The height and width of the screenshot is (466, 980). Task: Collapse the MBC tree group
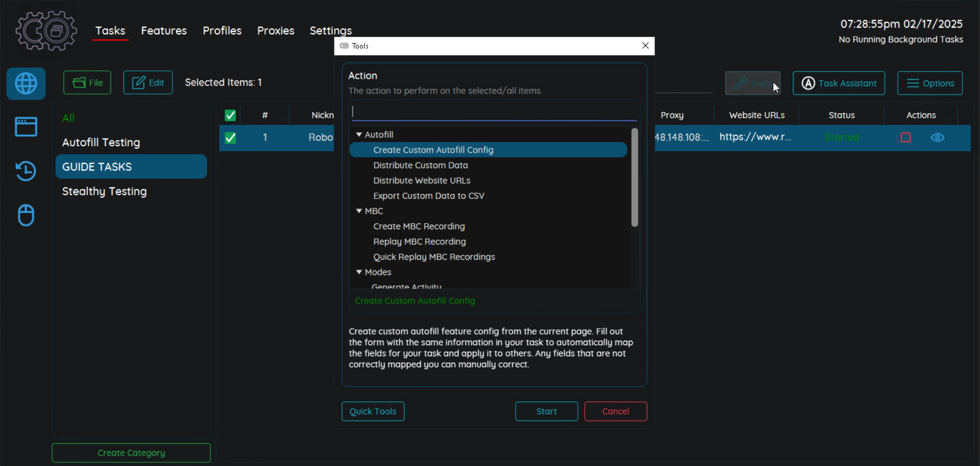[359, 211]
